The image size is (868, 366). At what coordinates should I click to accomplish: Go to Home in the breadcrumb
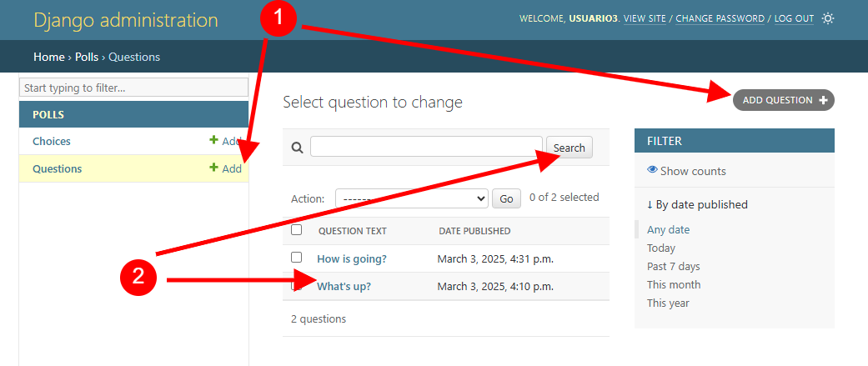tap(48, 57)
